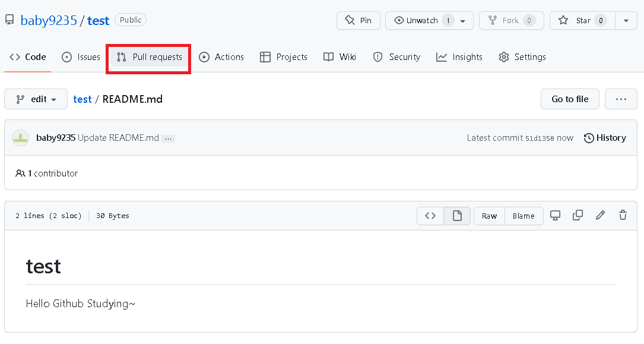Viewport: 644px width, 344px height.
Task: View the Security tab
Action: coord(396,57)
